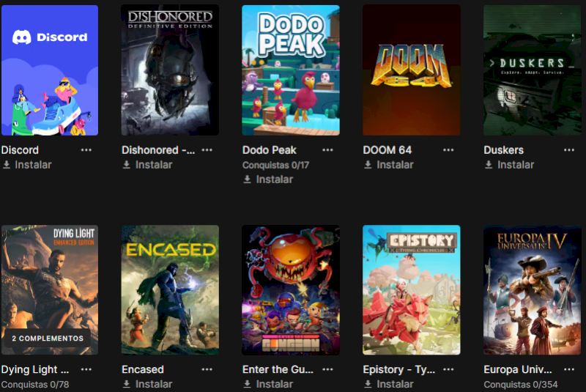Install Duskers

[510, 165]
